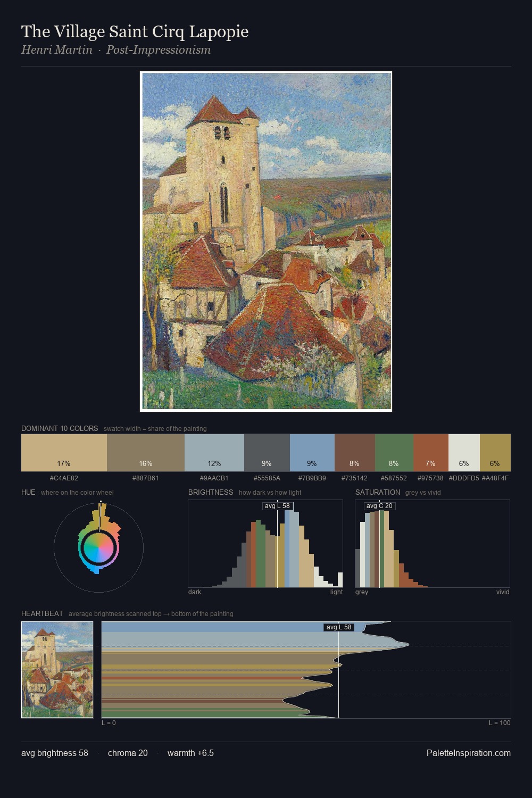The image size is (532, 798).
Task: Open the main painting image
Action: (x=266, y=242)
